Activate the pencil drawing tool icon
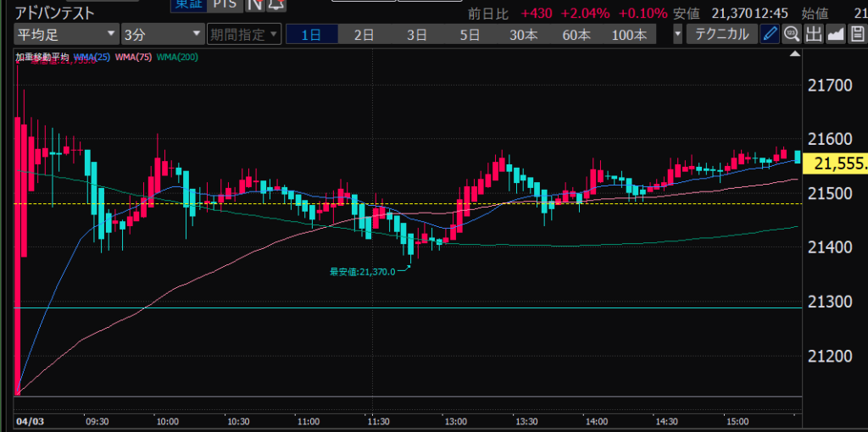This screenshot has height=432, width=868. pos(770,35)
